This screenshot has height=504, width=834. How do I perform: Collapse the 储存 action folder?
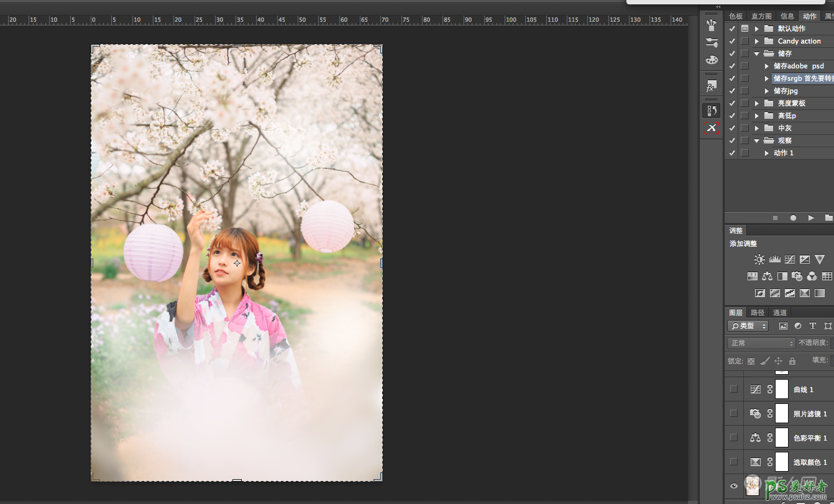[756, 53]
